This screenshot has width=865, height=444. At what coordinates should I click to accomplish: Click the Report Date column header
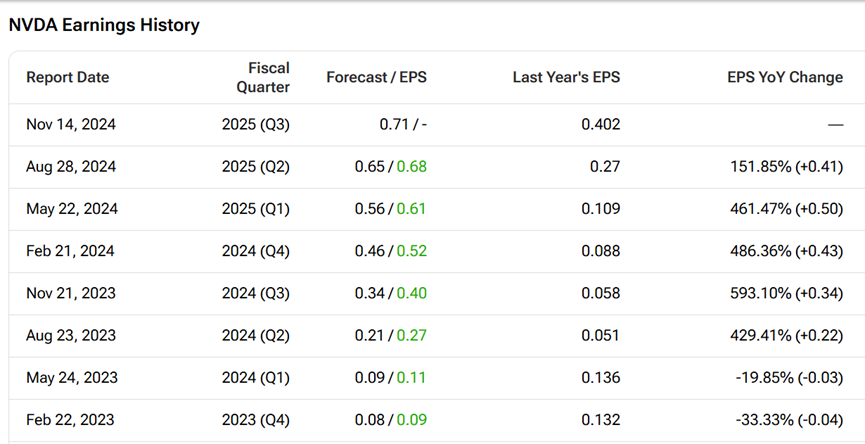tap(68, 78)
